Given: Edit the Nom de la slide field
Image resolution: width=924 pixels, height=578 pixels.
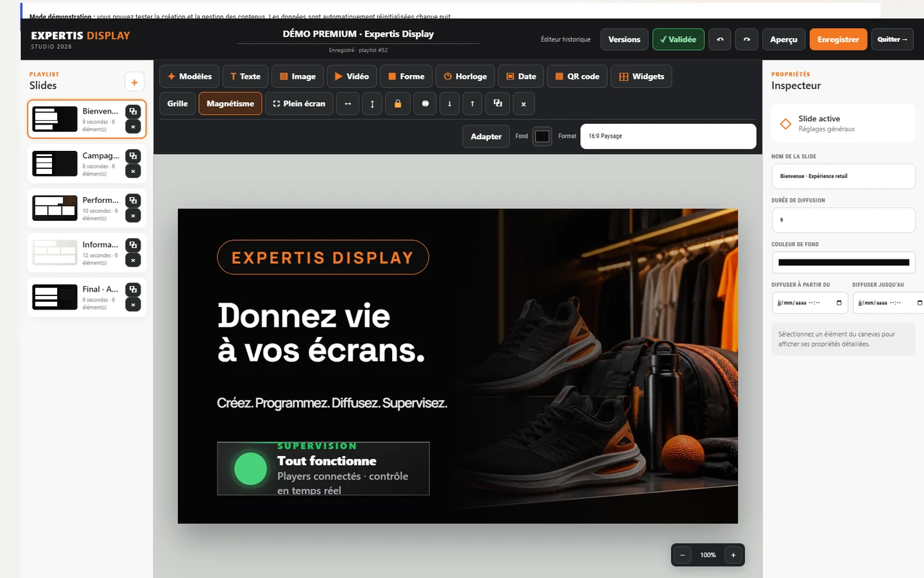Looking at the screenshot, I should 843,176.
